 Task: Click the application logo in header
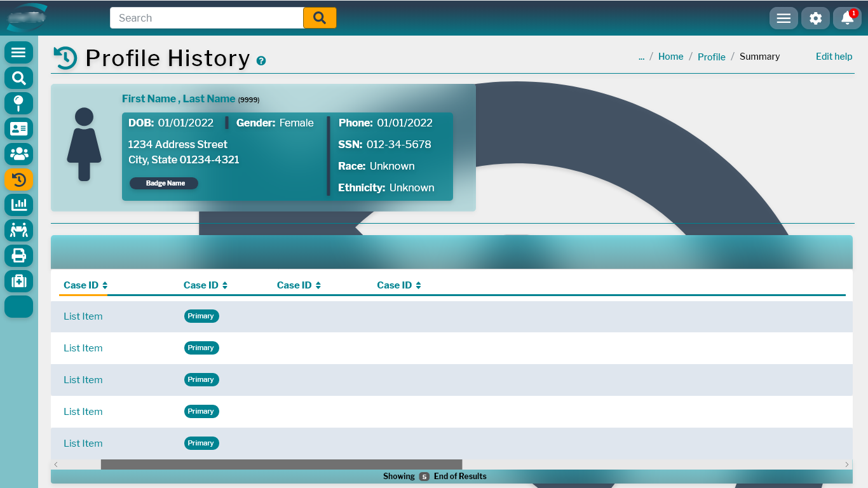pyautogui.click(x=27, y=17)
